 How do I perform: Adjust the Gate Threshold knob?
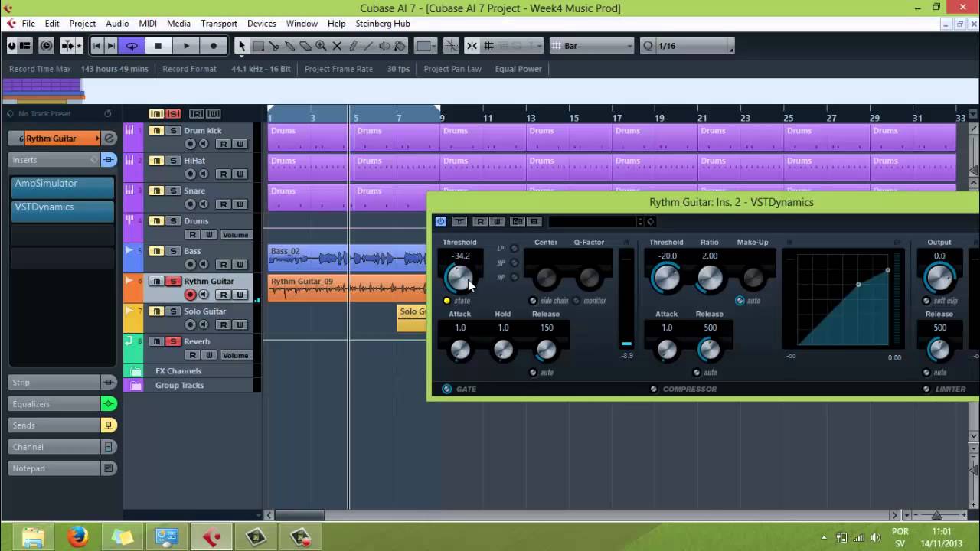pyautogui.click(x=459, y=279)
